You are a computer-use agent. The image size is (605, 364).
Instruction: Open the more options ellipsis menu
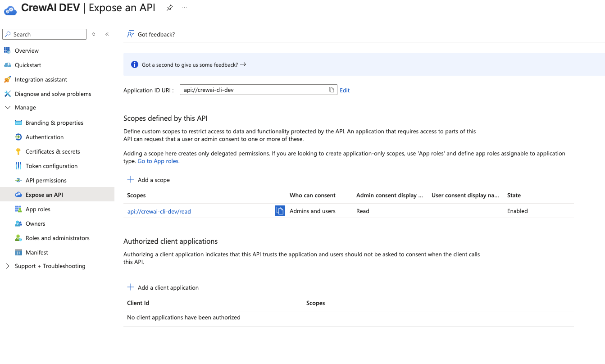click(184, 8)
